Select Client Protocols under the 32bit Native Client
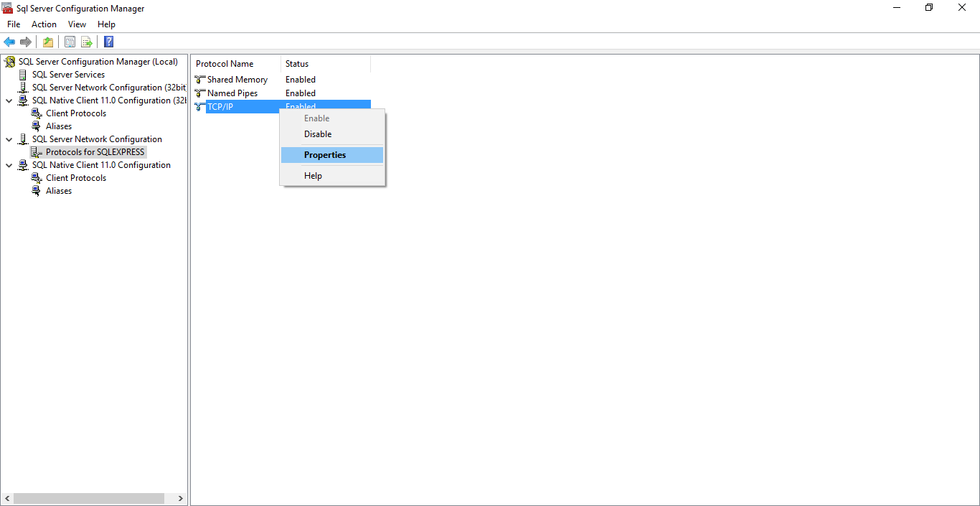980x506 pixels. [76, 113]
